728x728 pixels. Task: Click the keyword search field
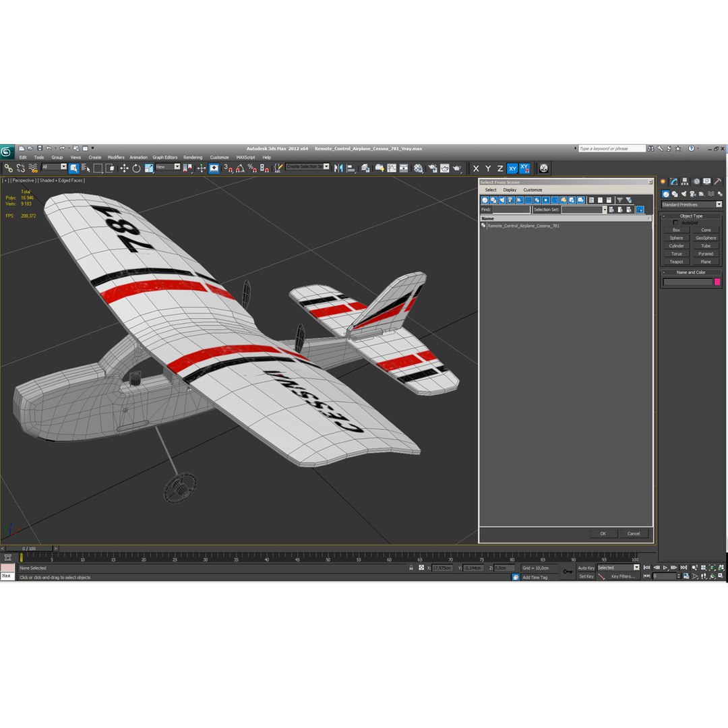[612, 148]
